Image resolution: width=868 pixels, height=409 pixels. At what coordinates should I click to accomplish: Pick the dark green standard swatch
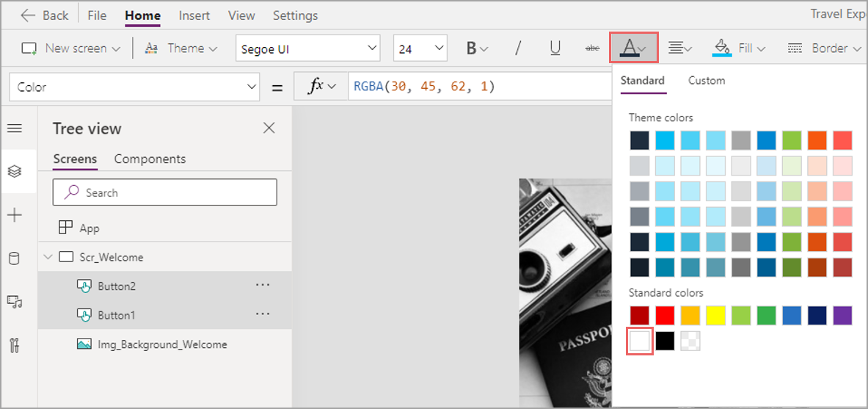(767, 315)
